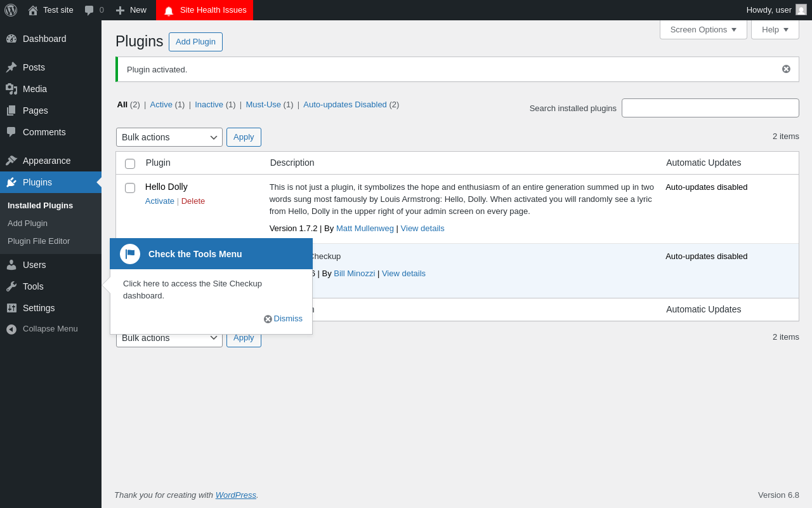Click Site Health Issues label
The width and height of the screenshot is (812, 508).
[x=213, y=10]
